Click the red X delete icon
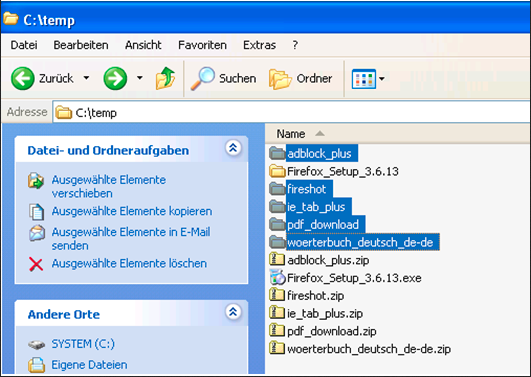The image size is (531, 377). (36, 265)
